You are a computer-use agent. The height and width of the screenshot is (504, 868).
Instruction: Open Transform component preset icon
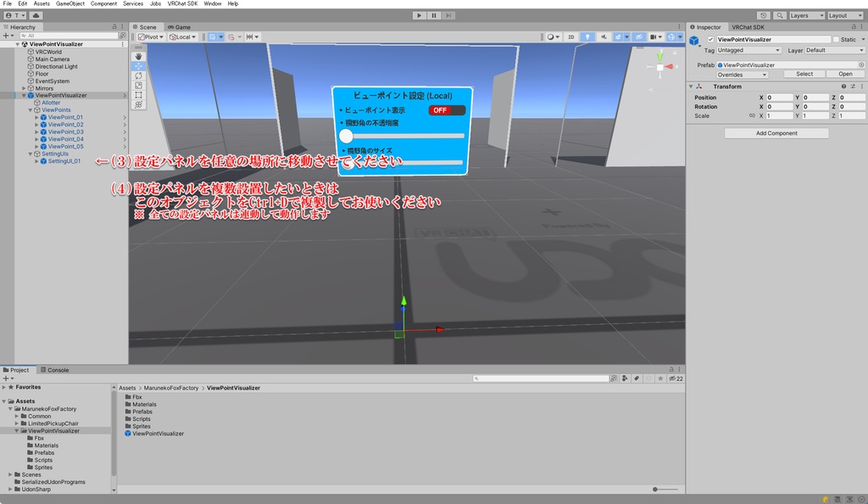pos(853,87)
